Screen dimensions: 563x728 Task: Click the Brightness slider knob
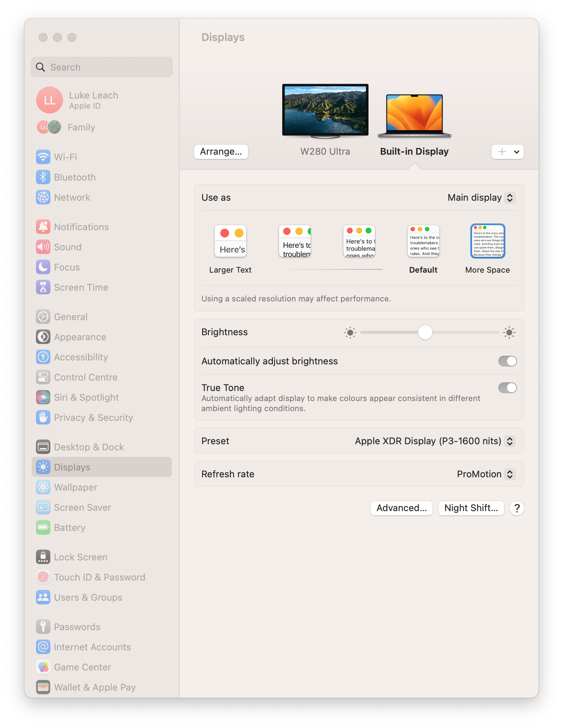coord(425,332)
